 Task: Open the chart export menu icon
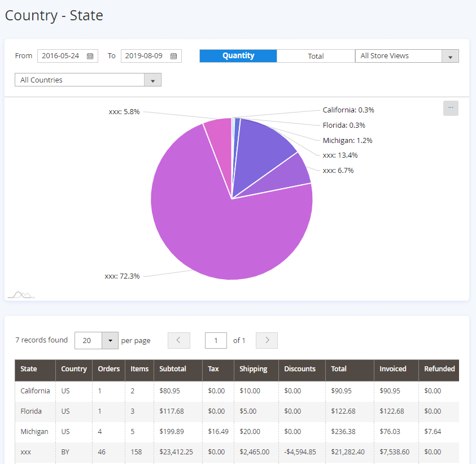point(451,108)
